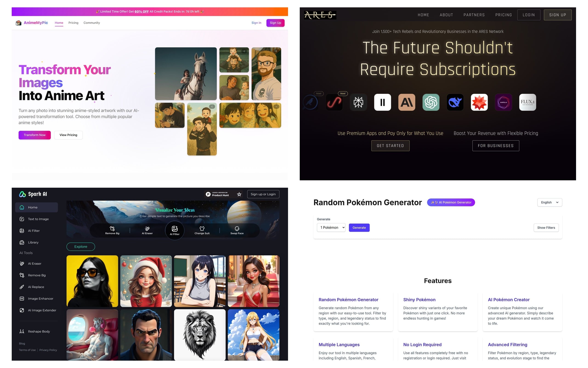
Task: Click the Pokémon Generate button
Action: click(x=359, y=228)
